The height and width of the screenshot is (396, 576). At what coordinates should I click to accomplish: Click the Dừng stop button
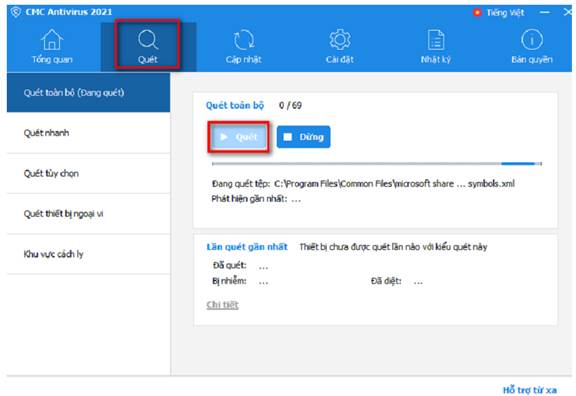[x=303, y=137]
